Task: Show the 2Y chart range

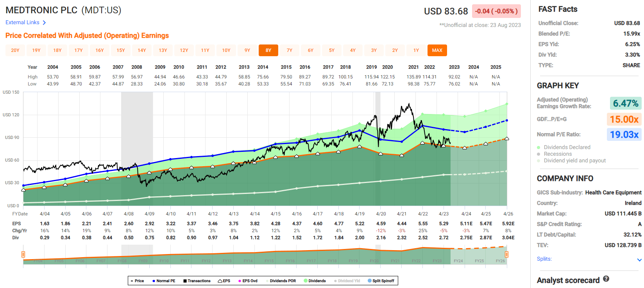Action: 395,50
